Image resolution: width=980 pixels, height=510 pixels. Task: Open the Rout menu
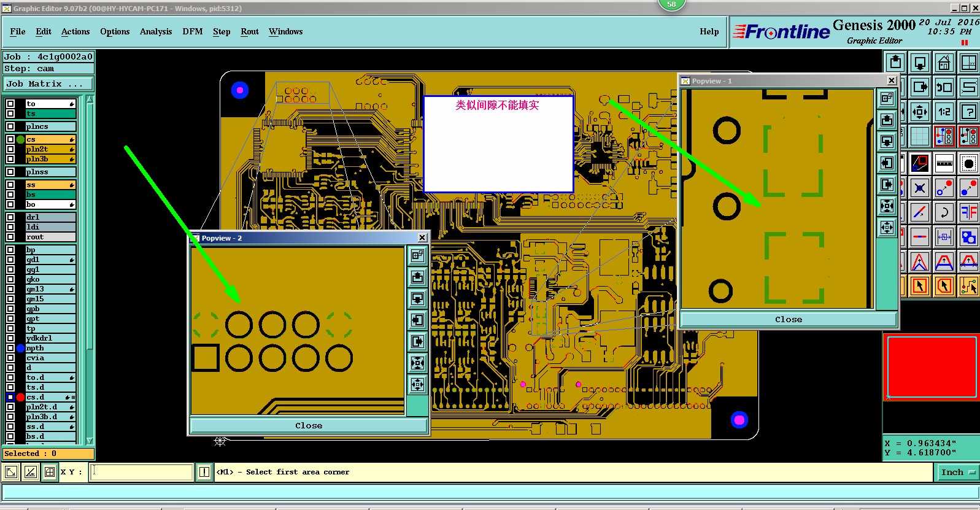click(250, 31)
